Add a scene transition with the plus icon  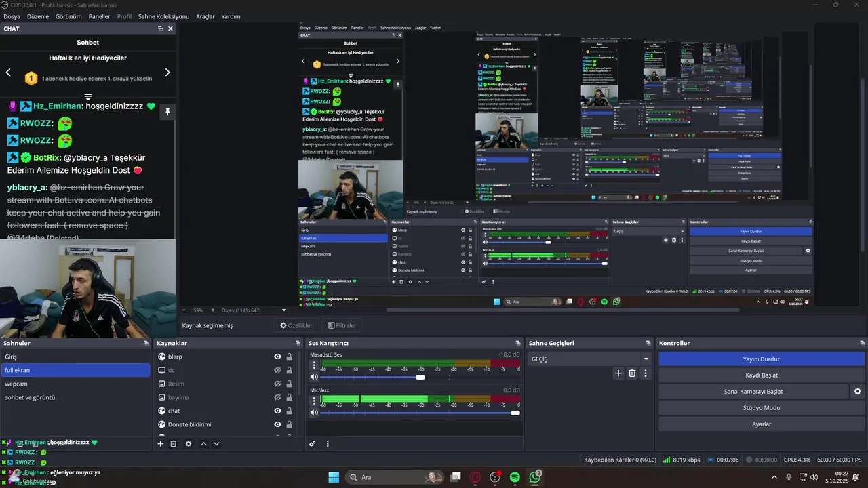[618, 373]
